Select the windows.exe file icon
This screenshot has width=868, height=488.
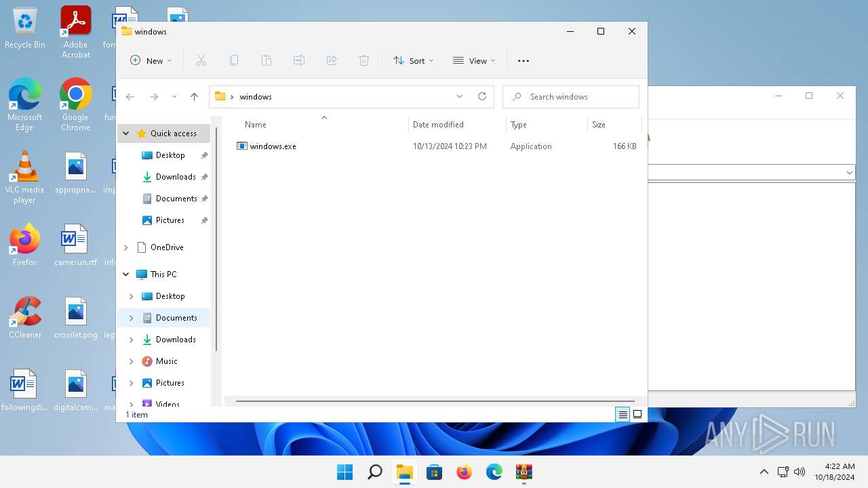(x=242, y=146)
